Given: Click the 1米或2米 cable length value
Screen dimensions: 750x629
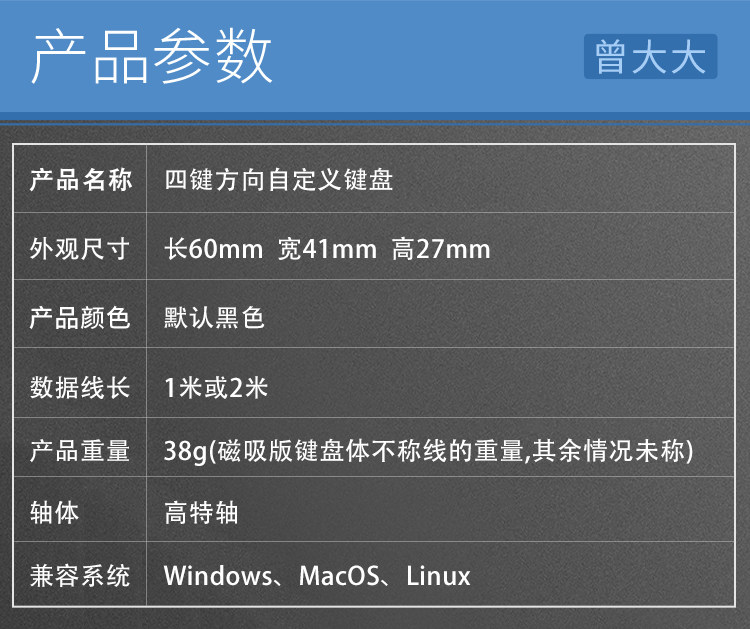Looking at the screenshot, I should 216,387.
